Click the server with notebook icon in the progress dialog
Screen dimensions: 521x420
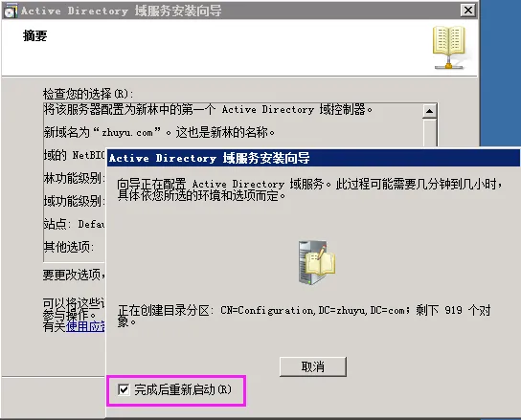317,263
